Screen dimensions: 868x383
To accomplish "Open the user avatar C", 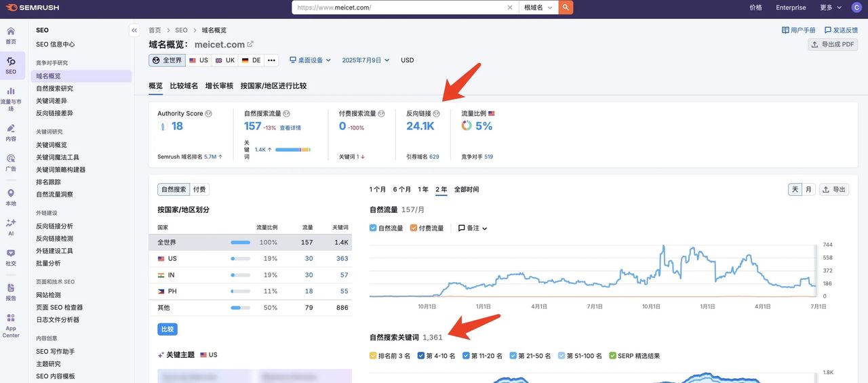I will (856, 7).
